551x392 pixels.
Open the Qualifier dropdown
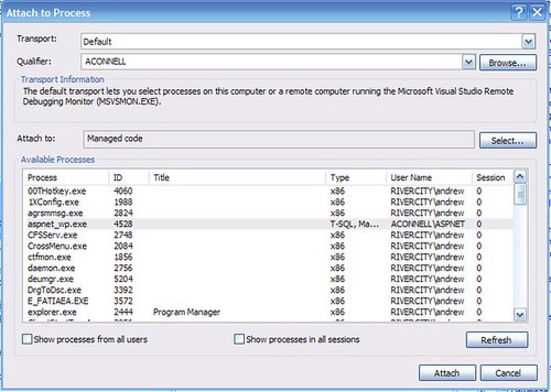pyautogui.click(x=468, y=62)
